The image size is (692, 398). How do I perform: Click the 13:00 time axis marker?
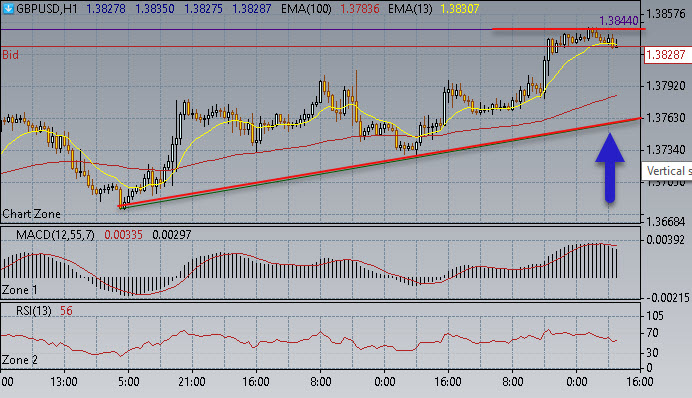point(64,382)
